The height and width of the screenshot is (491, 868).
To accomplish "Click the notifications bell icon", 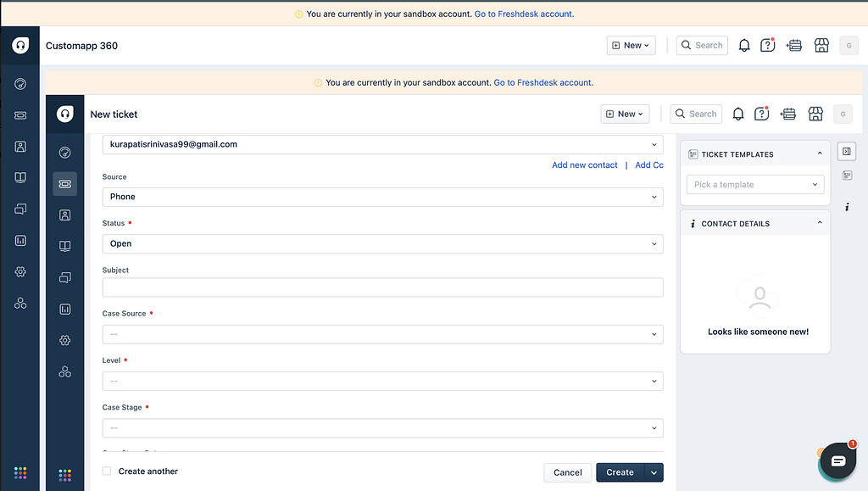I will [x=737, y=113].
